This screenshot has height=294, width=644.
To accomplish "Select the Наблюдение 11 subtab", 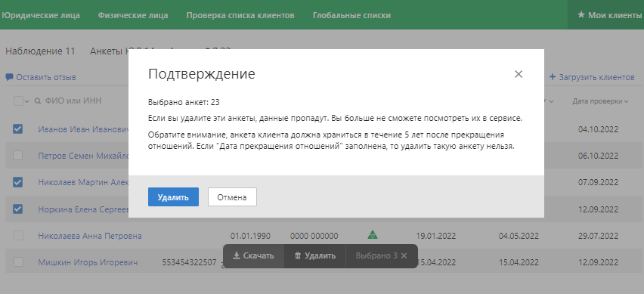I will click(x=40, y=51).
